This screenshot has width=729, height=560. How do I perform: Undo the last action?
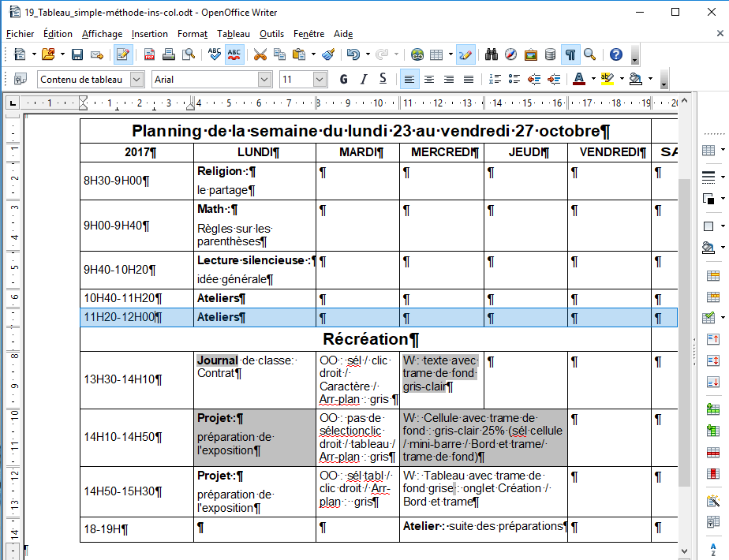click(x=353, y=55)
